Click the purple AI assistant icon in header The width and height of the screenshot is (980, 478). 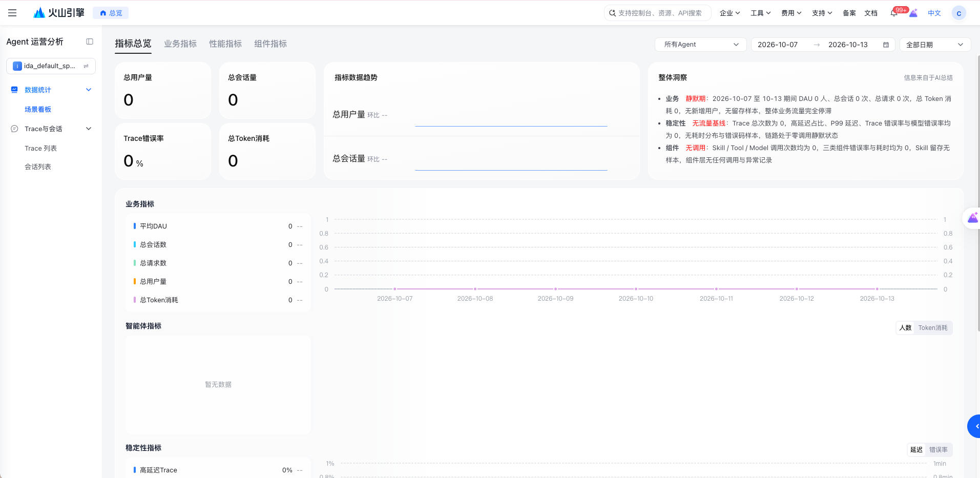(913, 13)
